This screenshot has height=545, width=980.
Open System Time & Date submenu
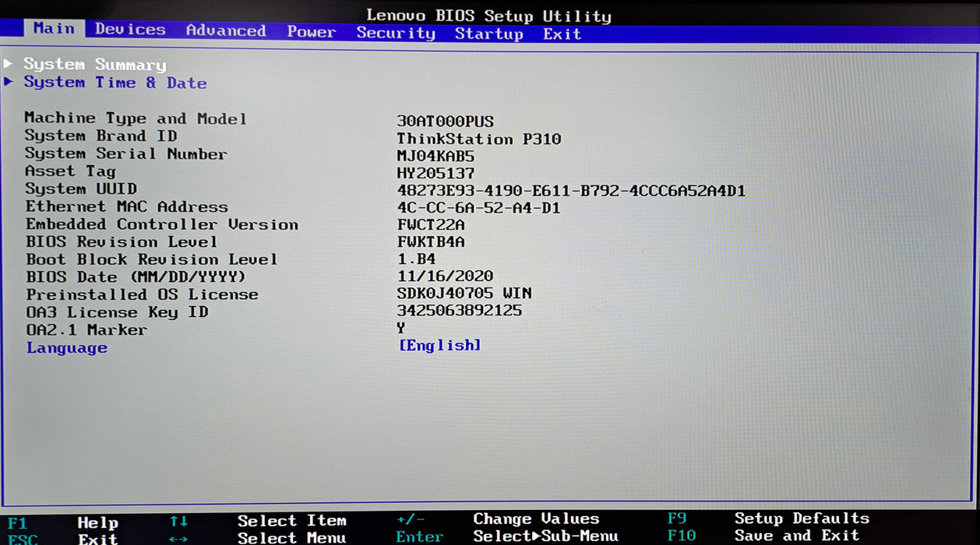point(115,83)
